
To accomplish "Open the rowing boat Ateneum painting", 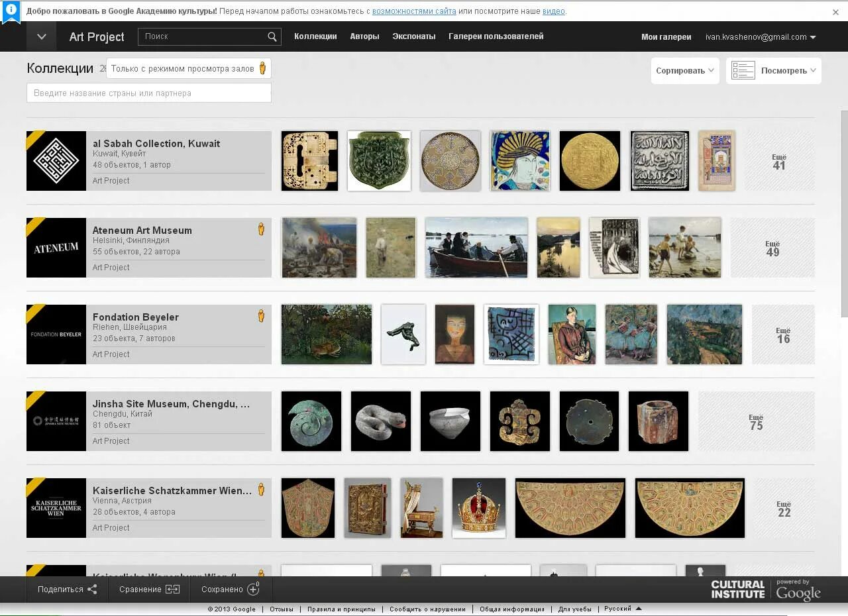I will pyautogui.click(x=476, y=248).
